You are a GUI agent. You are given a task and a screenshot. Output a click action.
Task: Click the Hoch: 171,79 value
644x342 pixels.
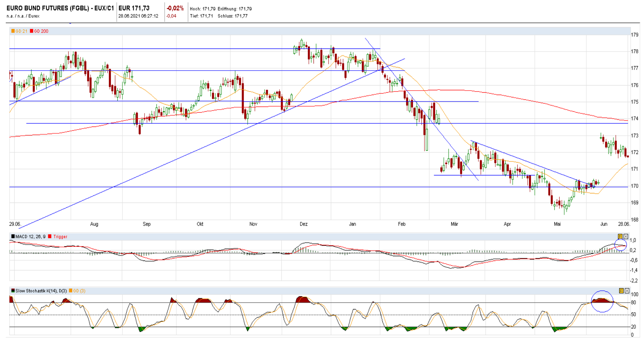pyautogui.click(x=203, y=9)
